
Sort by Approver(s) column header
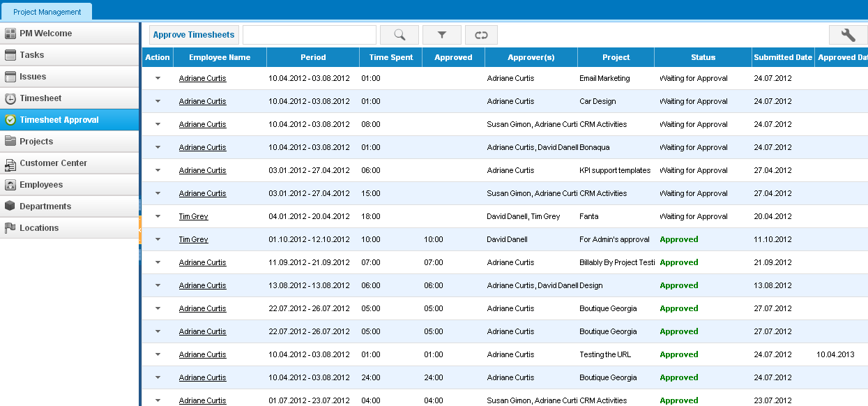point(531,57)
